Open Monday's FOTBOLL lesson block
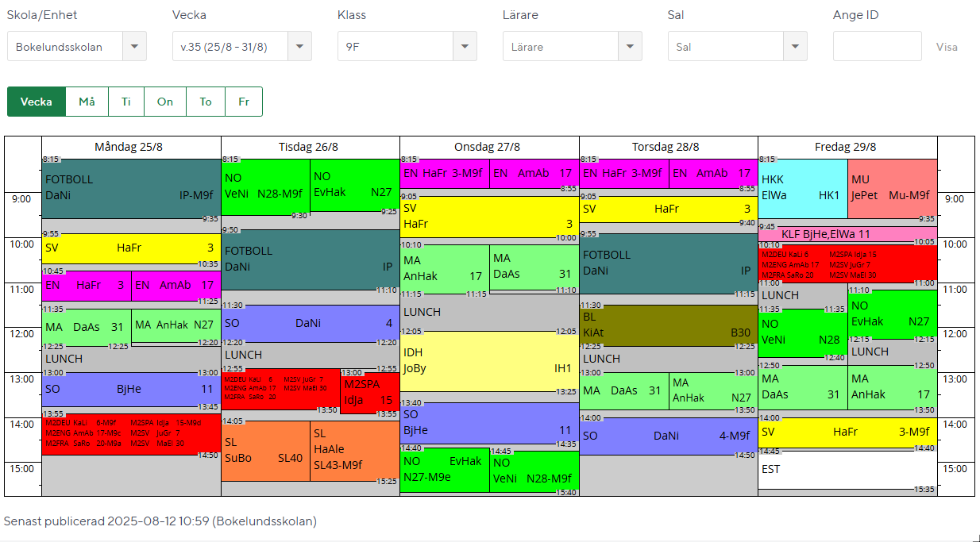Viewport: 980px width, 542px height. tap(131, 189)
